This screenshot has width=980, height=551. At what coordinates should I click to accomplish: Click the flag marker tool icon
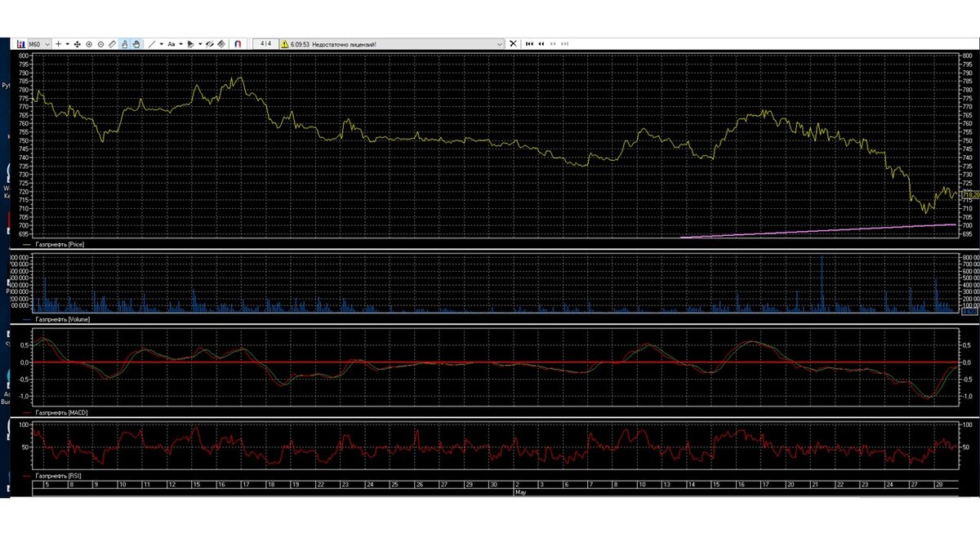click(191, 44)
